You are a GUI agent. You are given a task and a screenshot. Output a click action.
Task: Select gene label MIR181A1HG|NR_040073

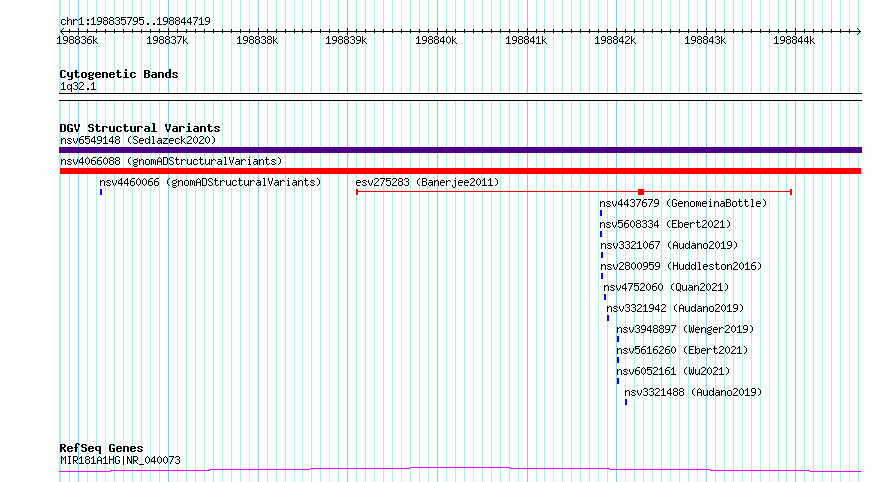click(120, 460)
